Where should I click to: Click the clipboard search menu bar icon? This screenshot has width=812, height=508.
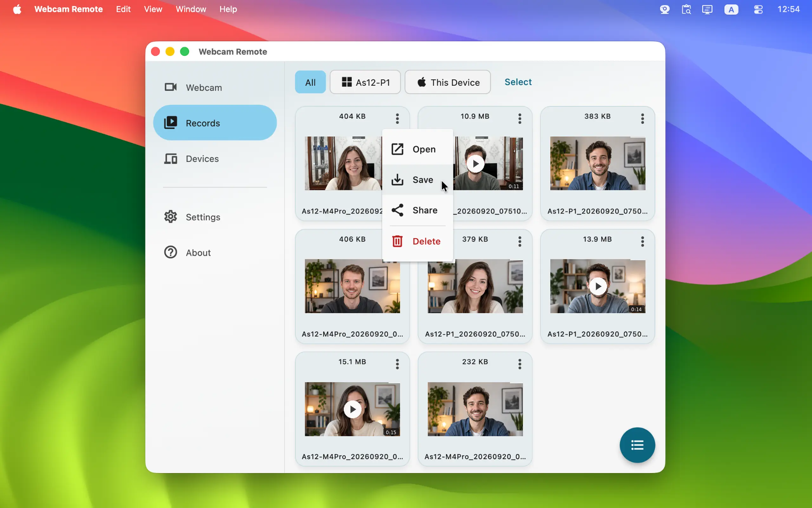pos(686,9)
